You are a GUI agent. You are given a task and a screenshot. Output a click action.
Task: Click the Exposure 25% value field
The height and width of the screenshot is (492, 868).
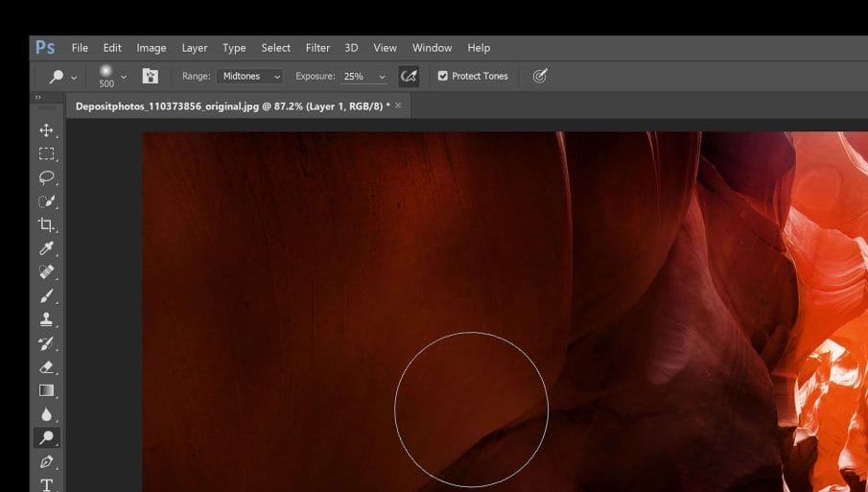point(356,76)
